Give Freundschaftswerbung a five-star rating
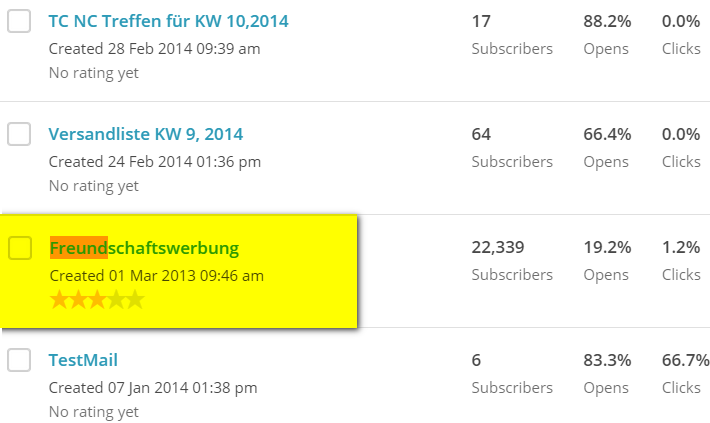This screenshot has height=423, width=710. (x=135, y=299)
